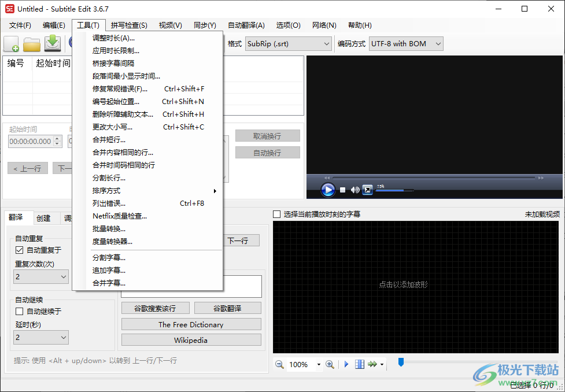Viewport: 565px width, 392px height.
Task: Uncheck 自动重复于 checkbox
Action: coord(20,250)
